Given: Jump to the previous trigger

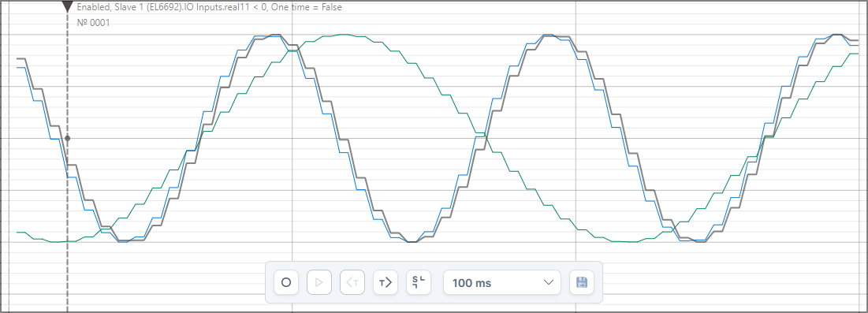Looking at the screenshot, I should tap(352, 282).
